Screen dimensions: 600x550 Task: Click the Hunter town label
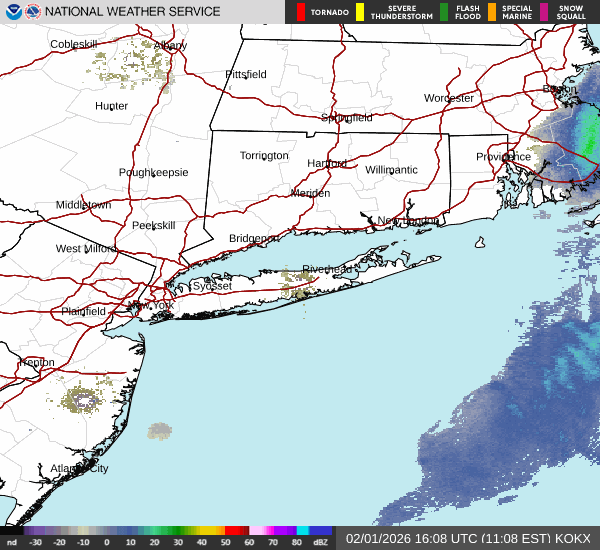coord(111,106)
